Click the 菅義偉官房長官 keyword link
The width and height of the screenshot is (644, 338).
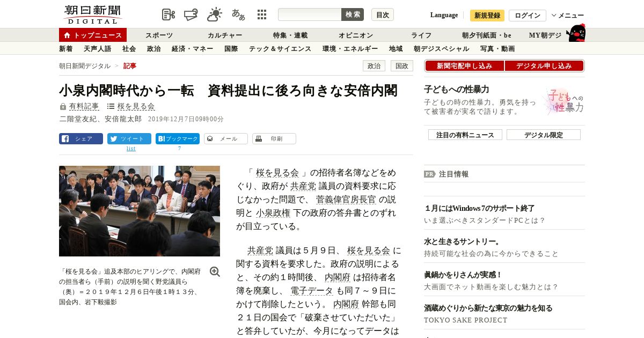click(x=346, y=200)
